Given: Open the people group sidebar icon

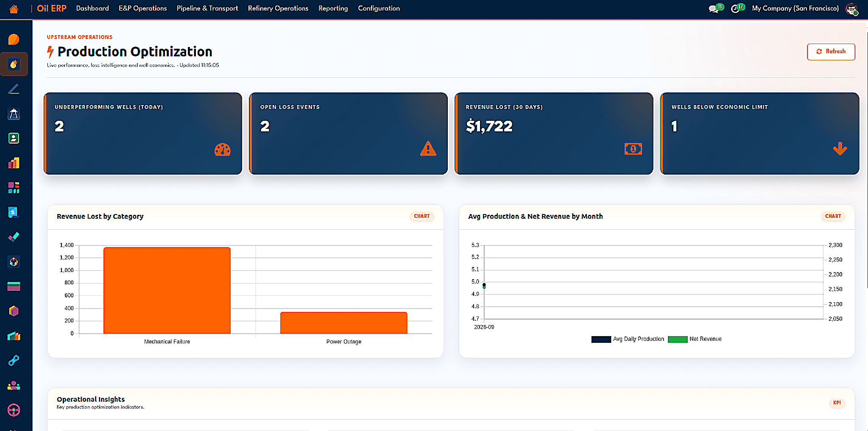Looking at the screenshot, I should pos(14,386).
